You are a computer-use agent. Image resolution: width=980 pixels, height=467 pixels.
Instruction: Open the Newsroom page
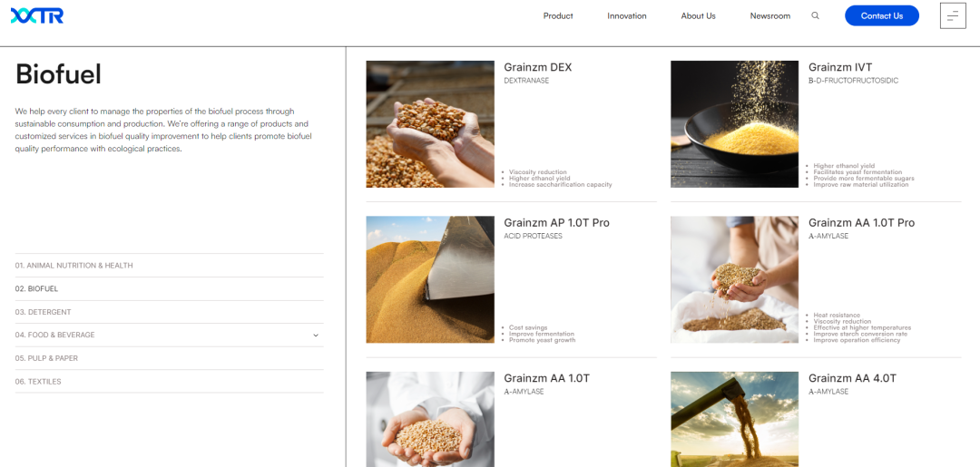770,16
